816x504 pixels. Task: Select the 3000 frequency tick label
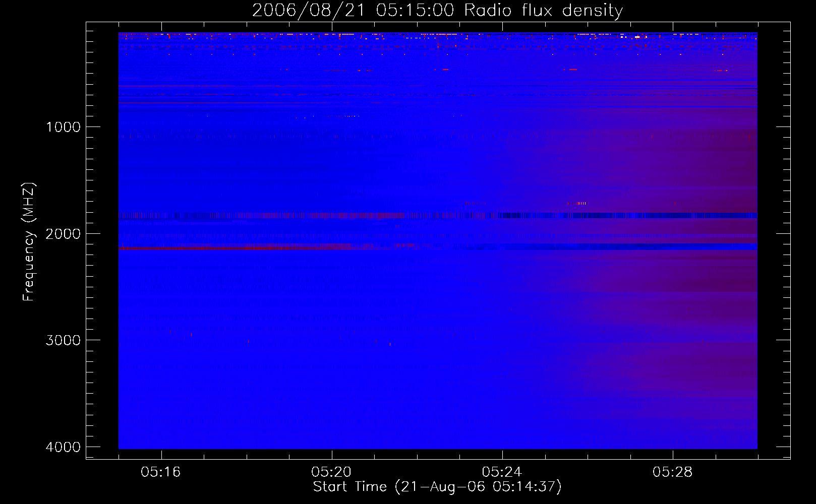point(63,340)
